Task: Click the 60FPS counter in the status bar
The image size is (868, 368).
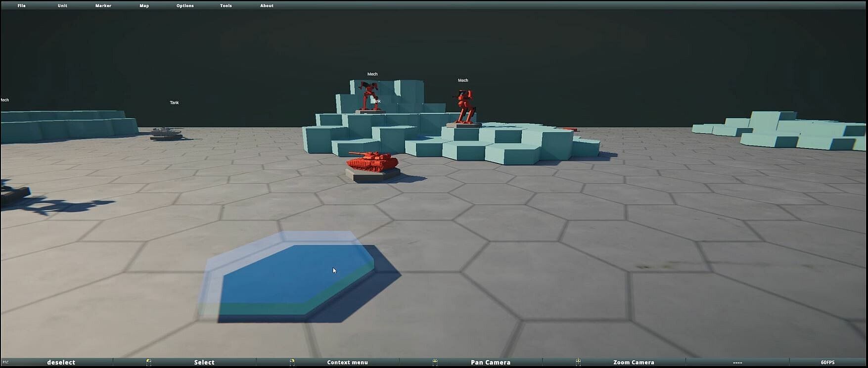Action: pos(828,363)
